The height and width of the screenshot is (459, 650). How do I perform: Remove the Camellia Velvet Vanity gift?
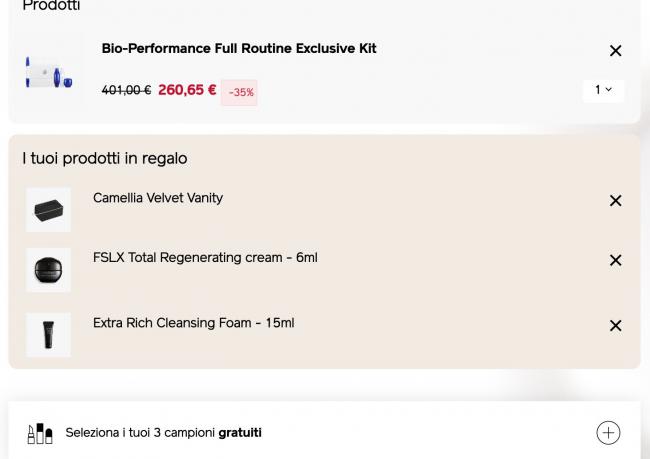click(615, 201)
